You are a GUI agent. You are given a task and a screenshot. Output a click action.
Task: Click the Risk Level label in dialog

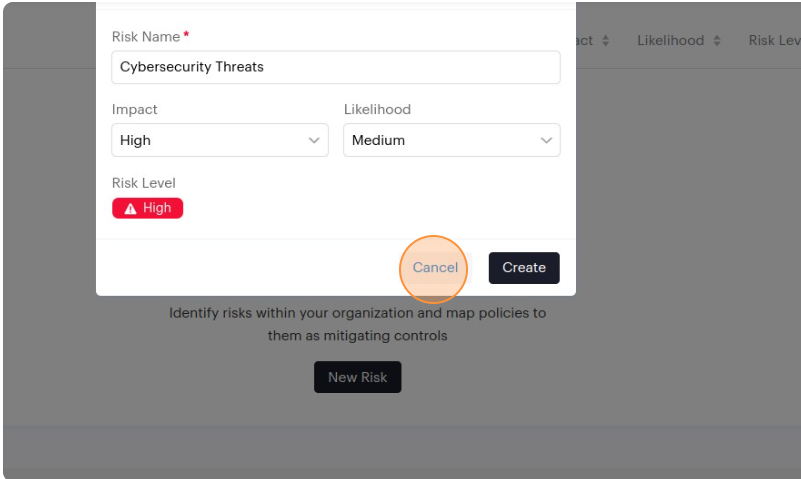tap(144, 183)
